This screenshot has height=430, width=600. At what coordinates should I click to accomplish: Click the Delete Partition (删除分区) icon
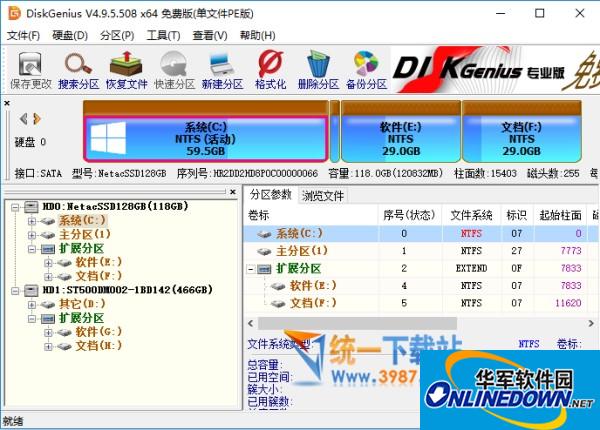(318, 71)
